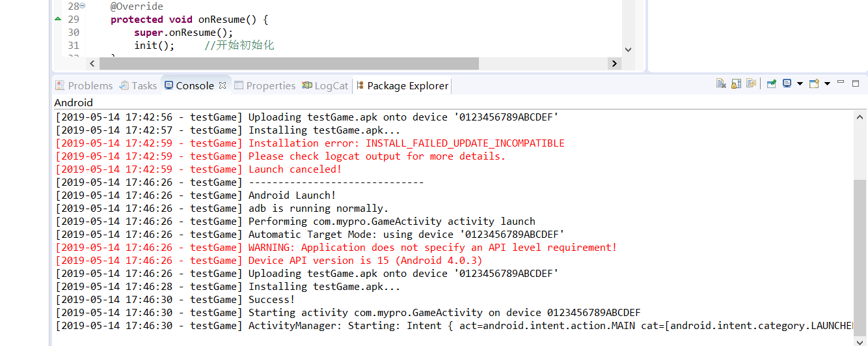Click the 'Android Launch!' console line
The image size is (868, 346).
(196, 195)
